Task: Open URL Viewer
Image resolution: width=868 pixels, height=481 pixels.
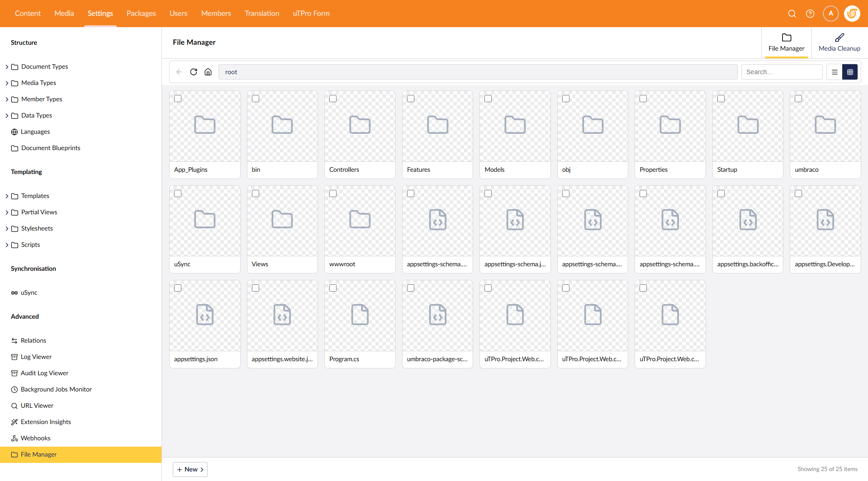Action: 32,406
